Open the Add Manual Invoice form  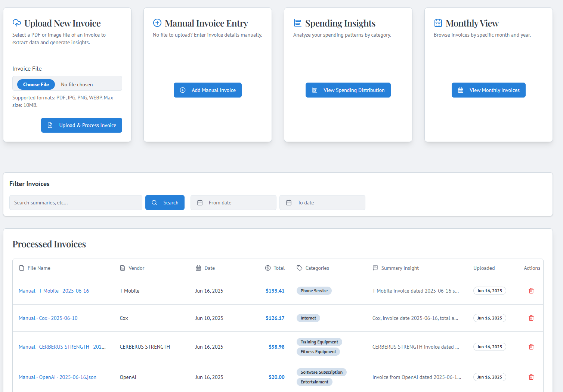(x=208, y=90)
